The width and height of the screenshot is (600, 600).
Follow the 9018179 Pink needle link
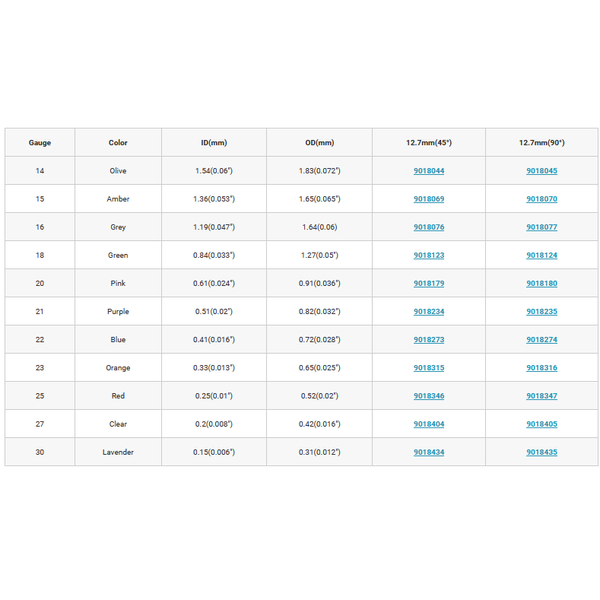click(429, 284)
